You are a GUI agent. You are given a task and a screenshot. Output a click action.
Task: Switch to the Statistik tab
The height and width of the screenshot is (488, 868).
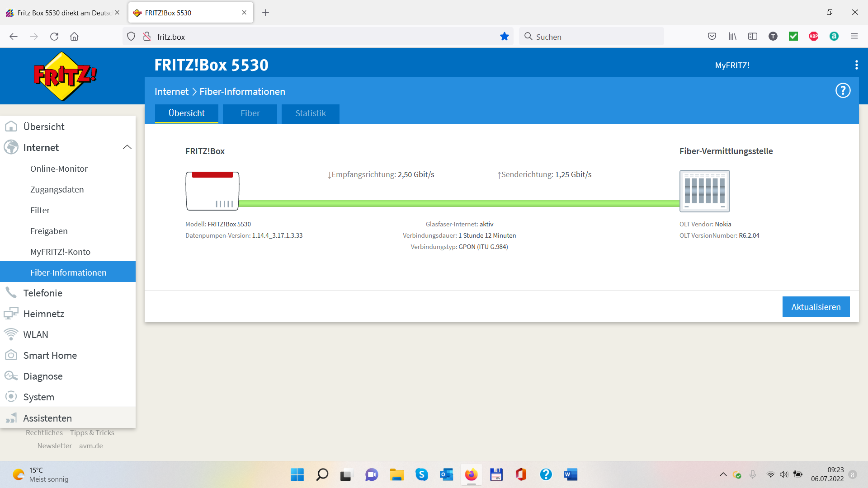pyautogui.click(x=311, y=113)
